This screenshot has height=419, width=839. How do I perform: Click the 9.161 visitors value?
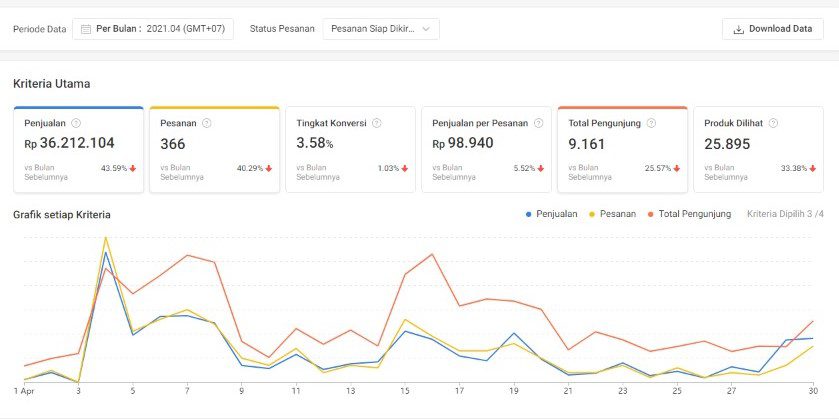coord(586,144)
